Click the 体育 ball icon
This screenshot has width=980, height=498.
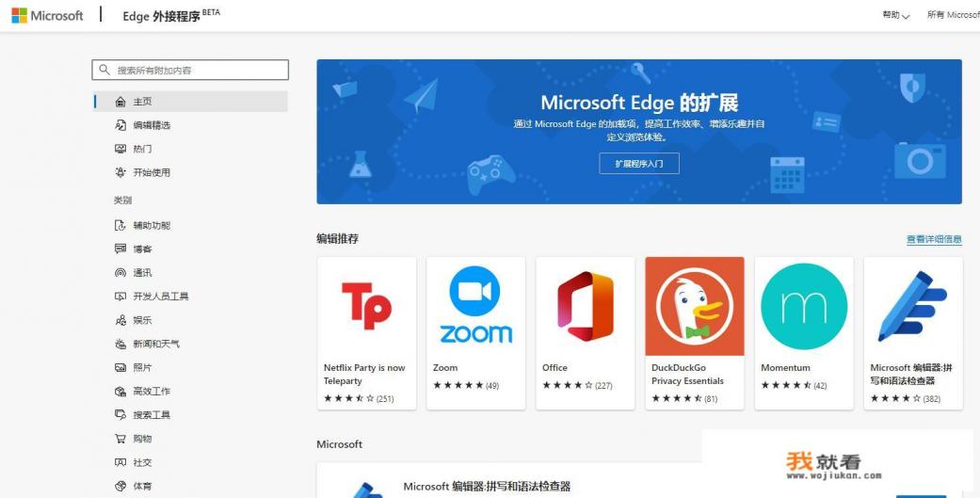tap(120, 486)
